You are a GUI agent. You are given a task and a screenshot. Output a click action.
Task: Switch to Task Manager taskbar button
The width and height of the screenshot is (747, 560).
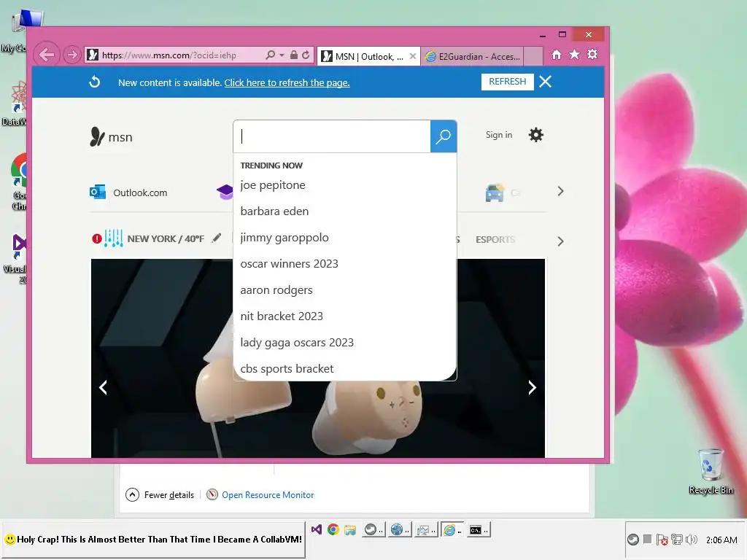click(x=425, y=529)
